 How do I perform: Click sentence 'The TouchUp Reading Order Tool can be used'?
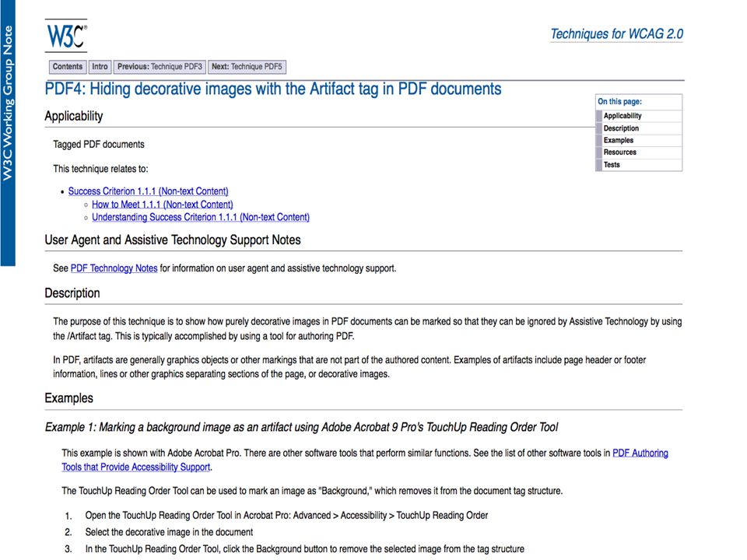coord(312,491)
